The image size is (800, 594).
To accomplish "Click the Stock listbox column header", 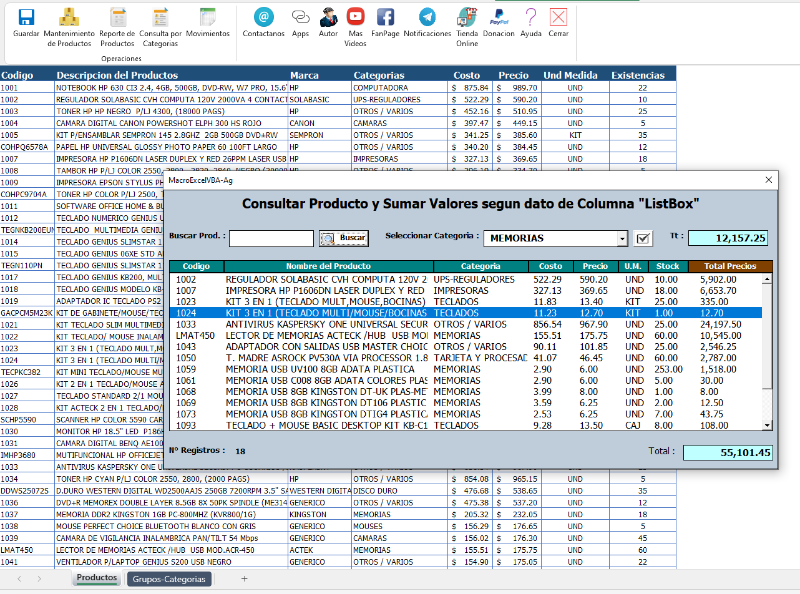I will pos(668,266).
